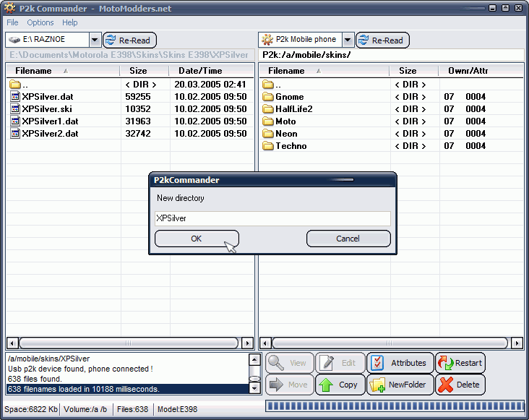
Task: Click the E:\ RAZNOE drive icon
Action: point(14,40)
